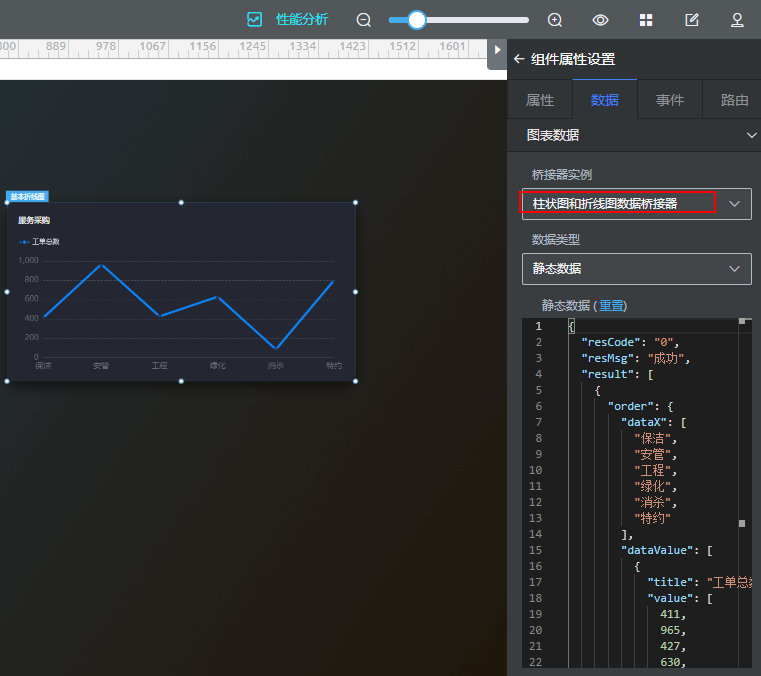Open the grid layout icon
This screenshot has width=761, height=676.
coord(646,20)
